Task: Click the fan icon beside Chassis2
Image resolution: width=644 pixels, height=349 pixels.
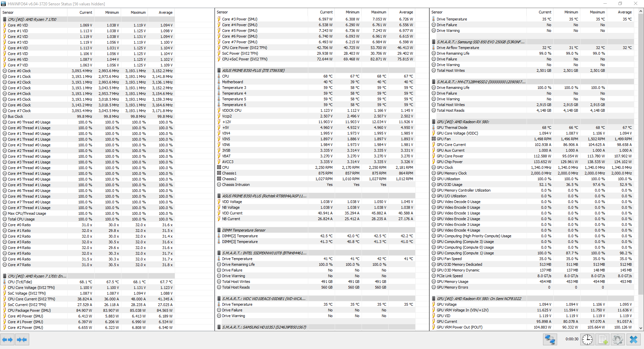Action: (219, 179)
